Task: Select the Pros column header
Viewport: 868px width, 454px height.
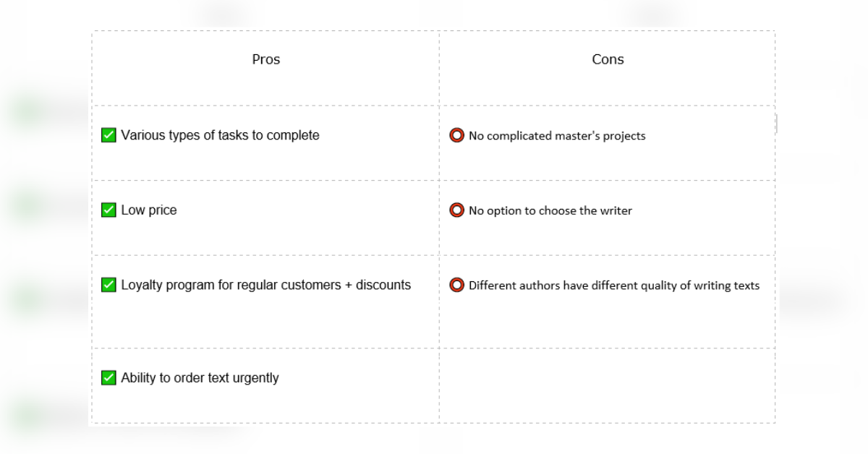Action: pyautogui.click(x=265, y=59)
